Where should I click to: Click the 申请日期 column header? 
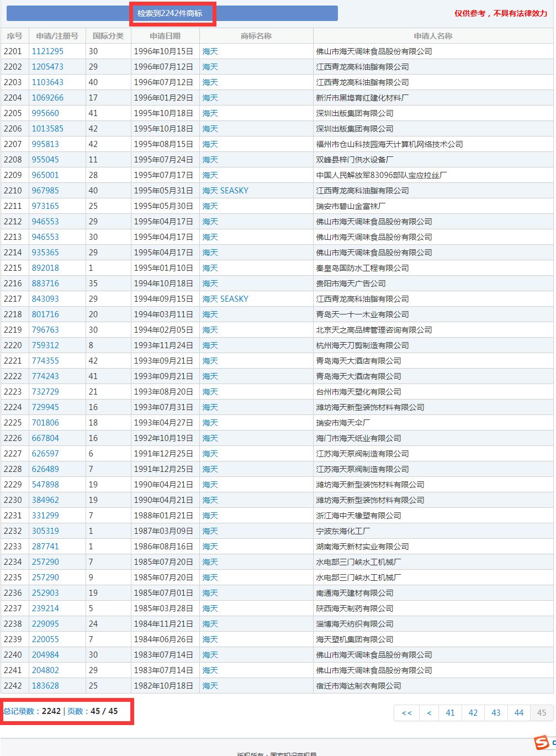click(165, 36)
